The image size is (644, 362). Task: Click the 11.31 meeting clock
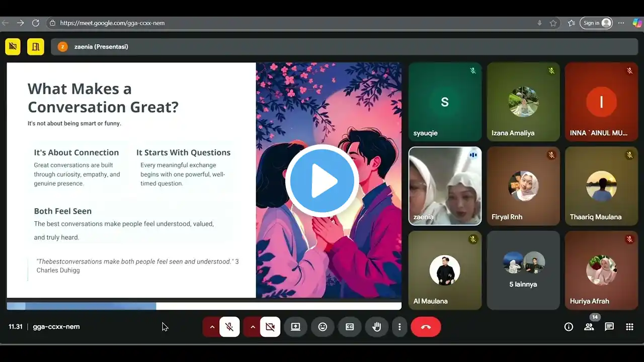tap(16, 327)
